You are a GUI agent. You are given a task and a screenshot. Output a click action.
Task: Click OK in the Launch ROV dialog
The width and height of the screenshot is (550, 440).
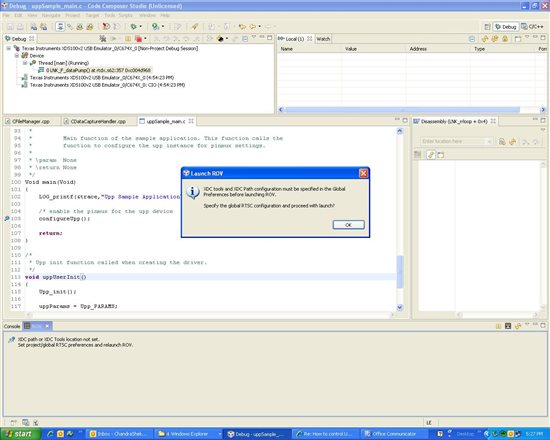coord(348,225)
